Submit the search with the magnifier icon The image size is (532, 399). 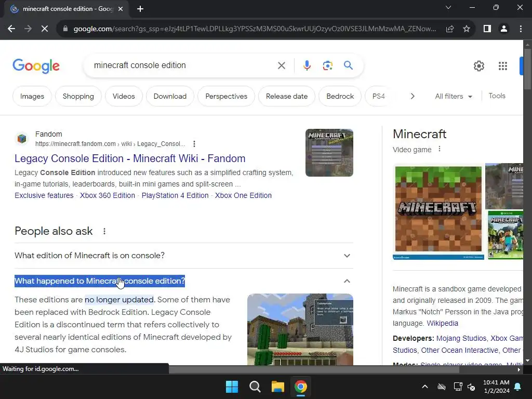pos(348,65)
